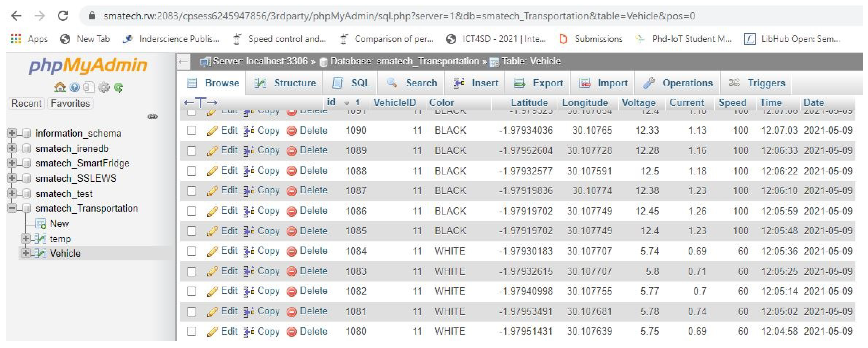Expand the information_schema database tree
The width and height of the screenshot is (868, 348).
12,133
